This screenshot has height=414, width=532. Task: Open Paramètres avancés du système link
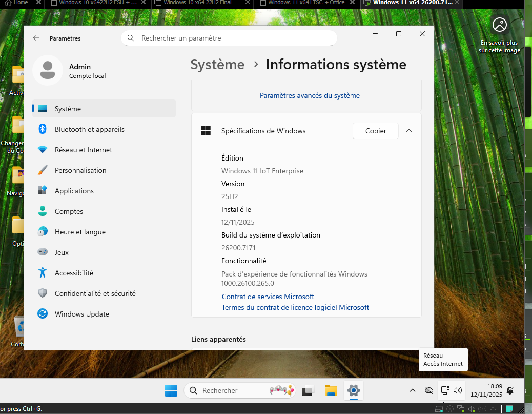click(x=310, y=95)
